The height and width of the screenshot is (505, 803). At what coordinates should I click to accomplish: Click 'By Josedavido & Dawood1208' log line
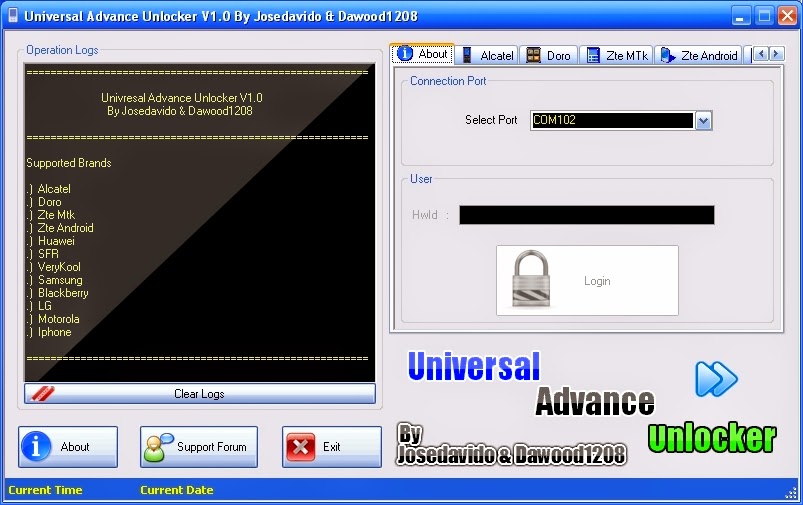(180, 111)
